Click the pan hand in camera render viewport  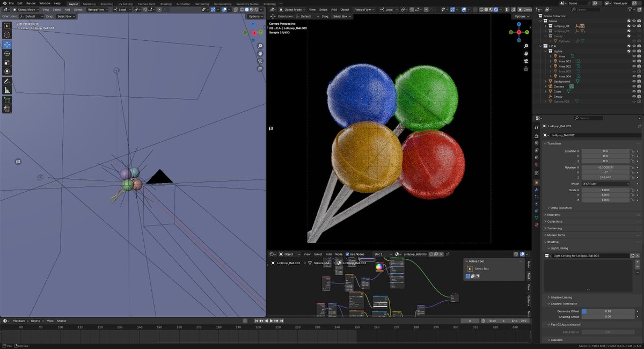(x=527, y=54)
